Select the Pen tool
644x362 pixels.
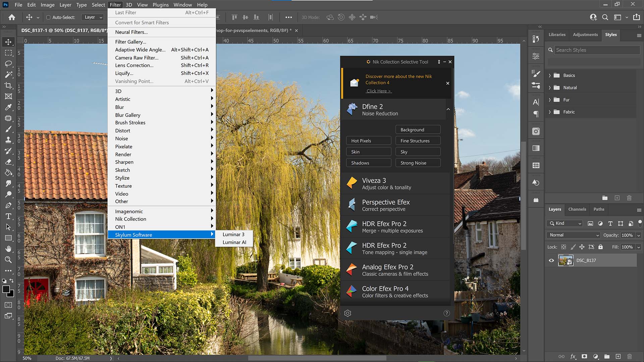(8, 205)
